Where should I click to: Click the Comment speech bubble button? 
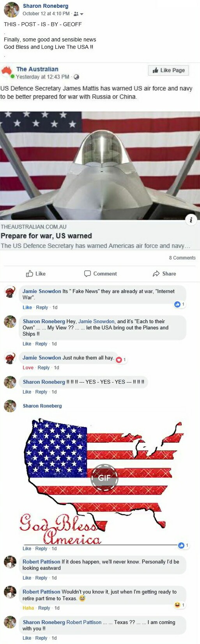pyautogui.click(x=101, y=274)
